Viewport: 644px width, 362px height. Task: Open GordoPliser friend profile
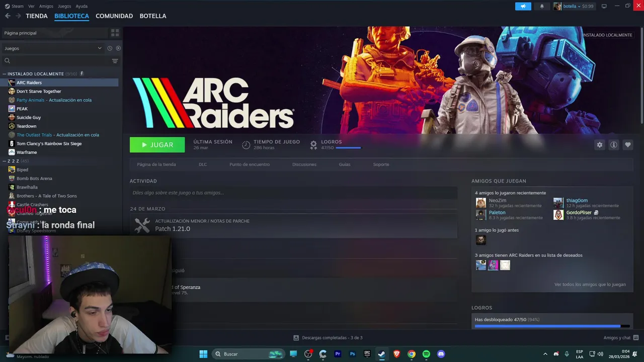click(x=579, y=213)
